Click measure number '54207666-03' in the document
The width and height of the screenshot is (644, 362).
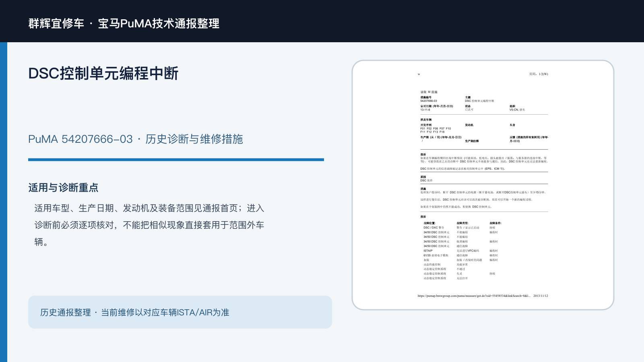(x=429, y=101)
